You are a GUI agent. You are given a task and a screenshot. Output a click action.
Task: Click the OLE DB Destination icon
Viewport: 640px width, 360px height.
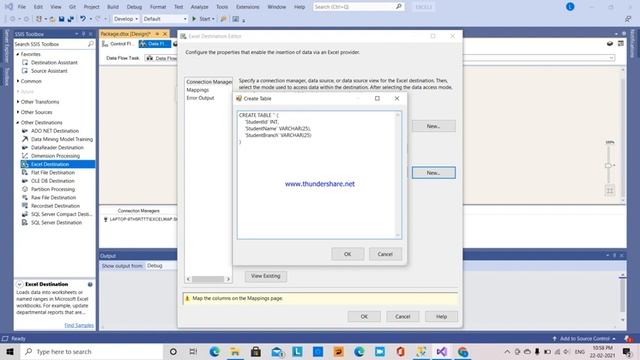click(x=25, y=181)
